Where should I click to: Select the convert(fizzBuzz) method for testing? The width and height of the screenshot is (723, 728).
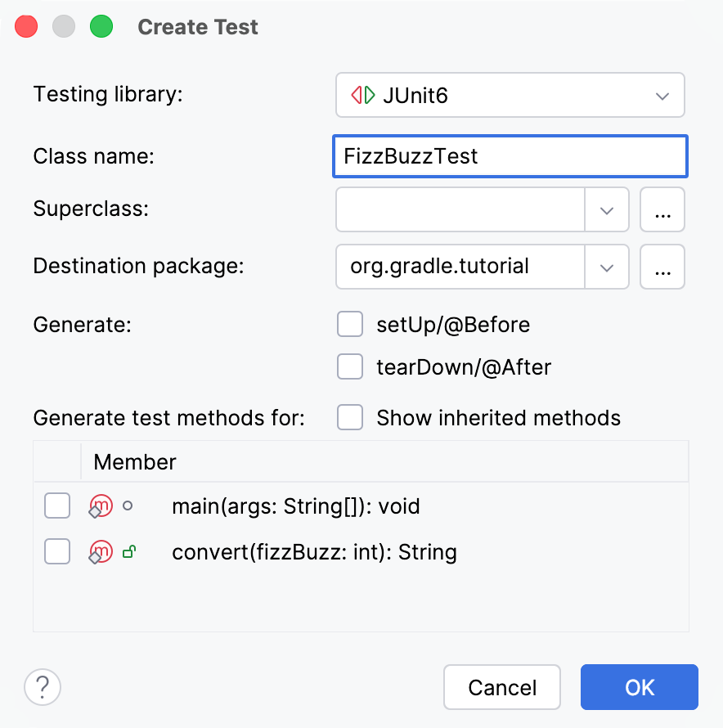(57, 551)
